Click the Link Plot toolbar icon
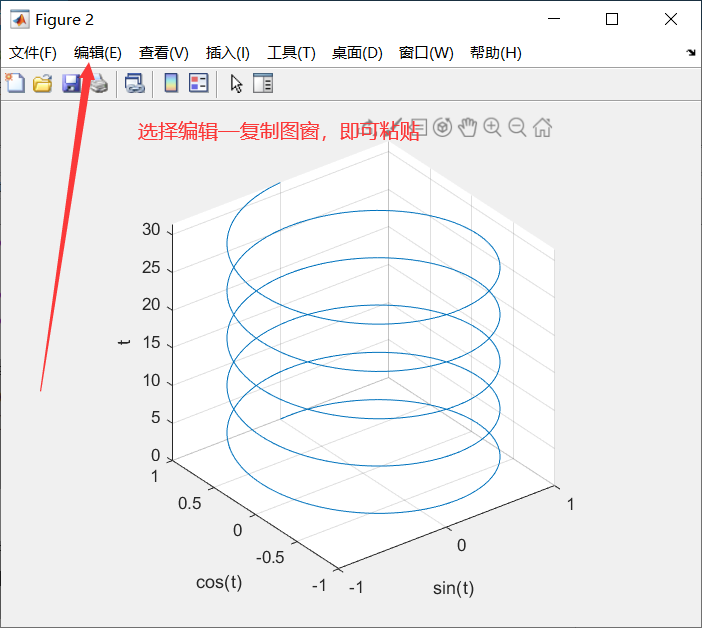The width and height of the screenshot is (702, 628). [134, 83]
